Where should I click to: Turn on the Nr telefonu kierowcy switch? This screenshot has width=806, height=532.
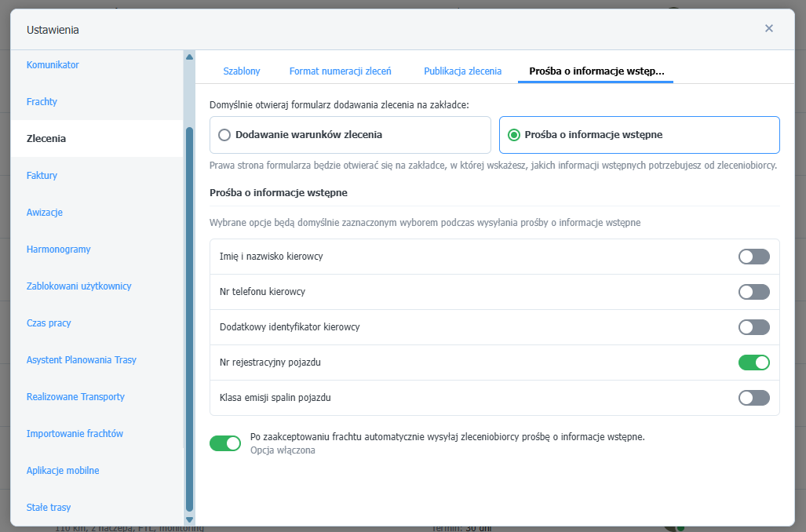(x=753, y=292)
